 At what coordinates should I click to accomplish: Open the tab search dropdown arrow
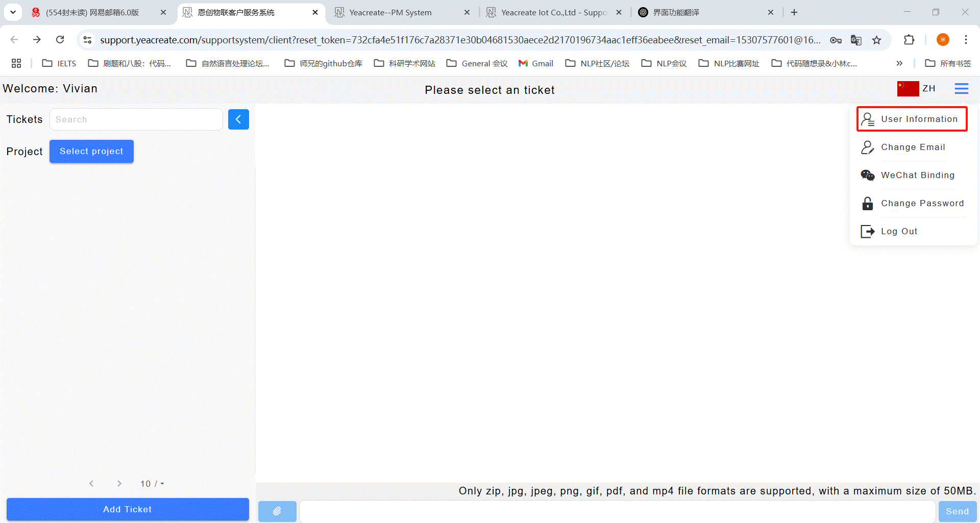tap(13, 12)
